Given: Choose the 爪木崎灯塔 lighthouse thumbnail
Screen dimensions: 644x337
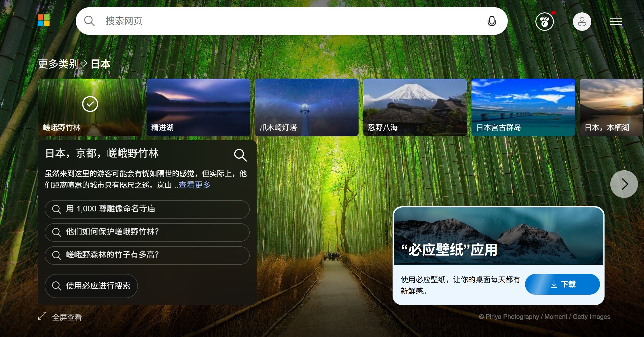Looking at the screenshot, I should coord(307,107).
